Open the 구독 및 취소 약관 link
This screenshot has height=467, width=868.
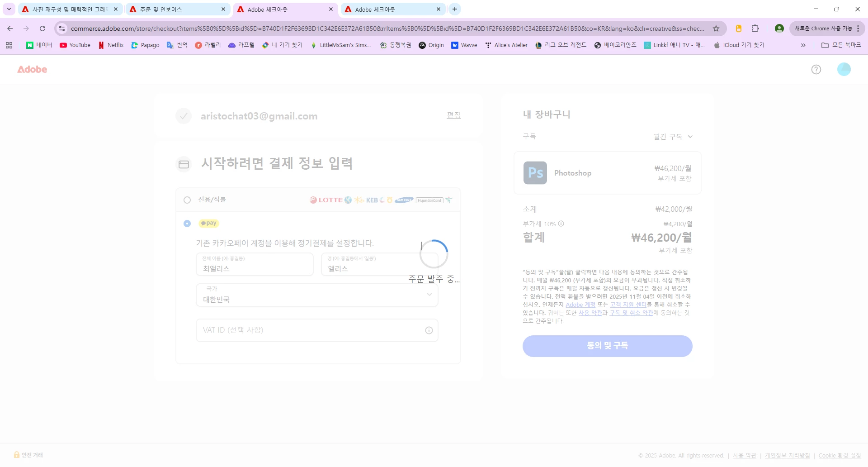click(631, 313)
